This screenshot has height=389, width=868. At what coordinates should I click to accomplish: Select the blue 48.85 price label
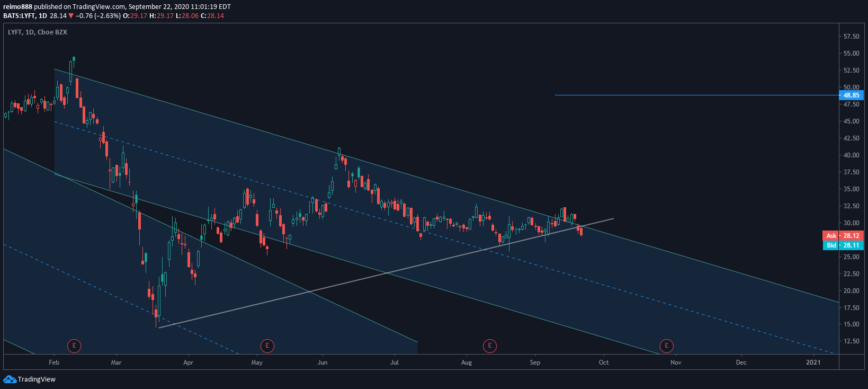pos(851,95)
